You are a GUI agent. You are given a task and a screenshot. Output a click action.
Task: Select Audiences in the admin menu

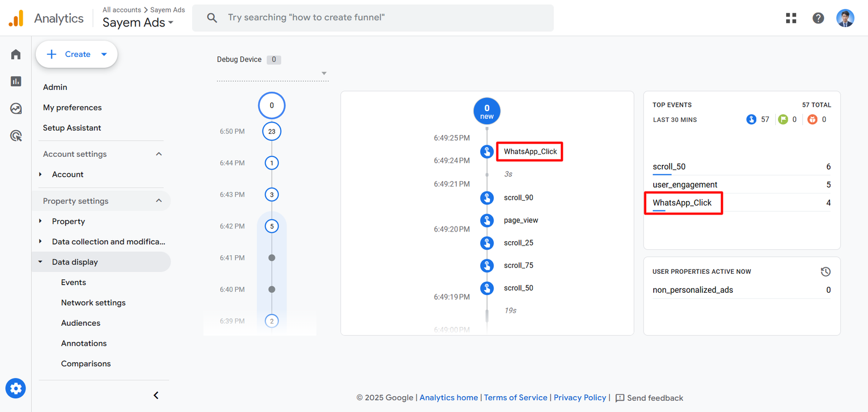80,323
